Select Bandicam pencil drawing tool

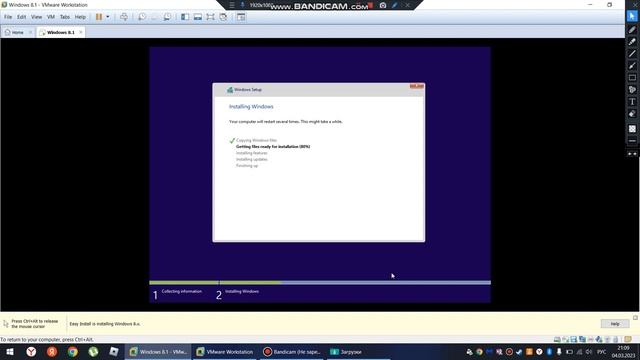coord(632,29)
